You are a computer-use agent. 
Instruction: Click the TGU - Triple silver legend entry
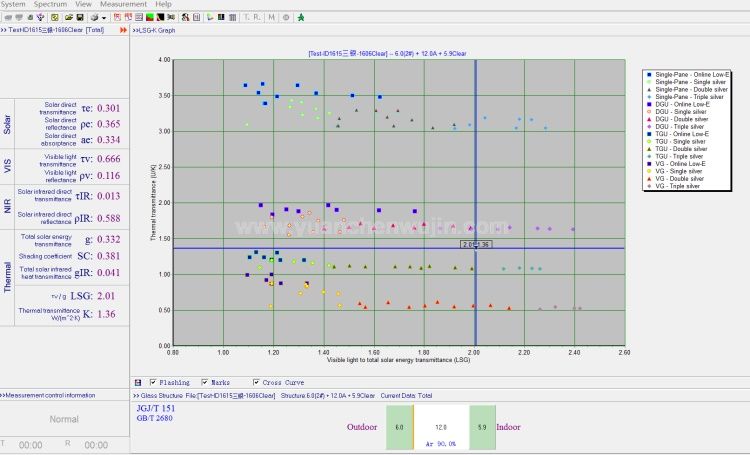675,156
